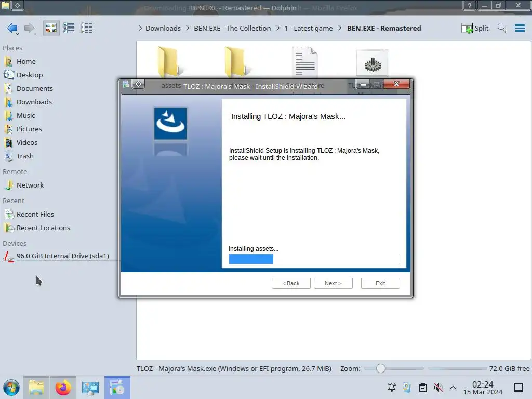Go back with the Dolphin back arrow

coord(12,28)
